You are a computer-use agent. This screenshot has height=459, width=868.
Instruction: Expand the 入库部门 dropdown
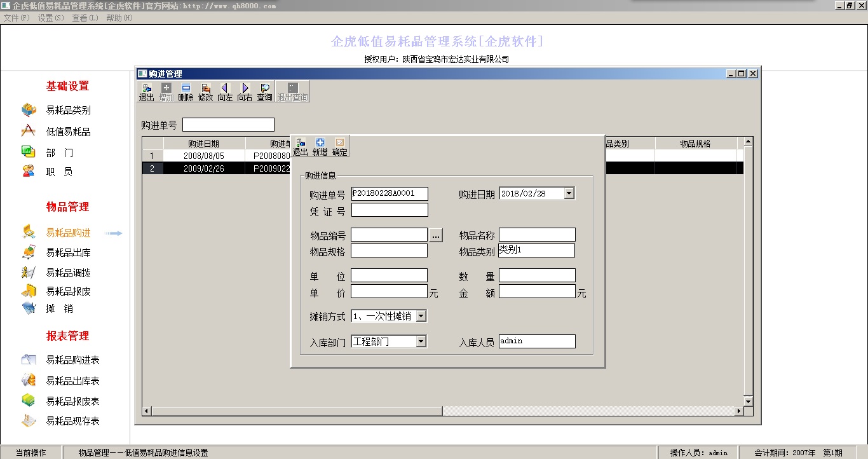point(421,341)
